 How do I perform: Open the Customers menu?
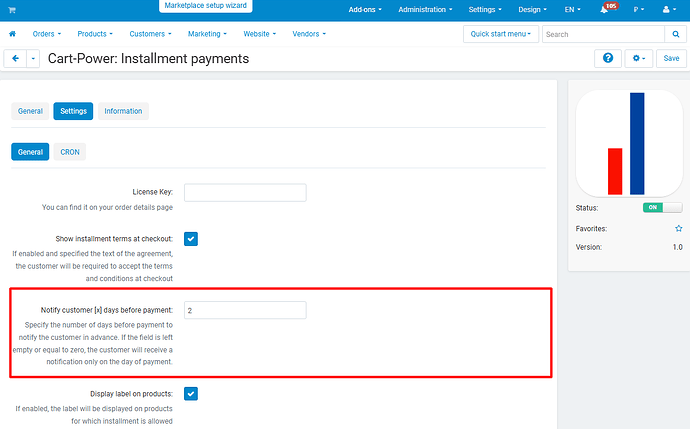tap(150, 34)
